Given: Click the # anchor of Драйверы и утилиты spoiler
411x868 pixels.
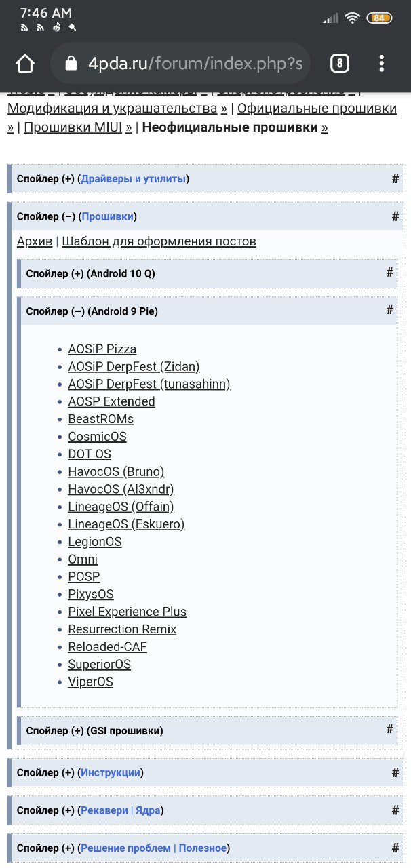Looking at the screenshot, I should tap(395, 178).
